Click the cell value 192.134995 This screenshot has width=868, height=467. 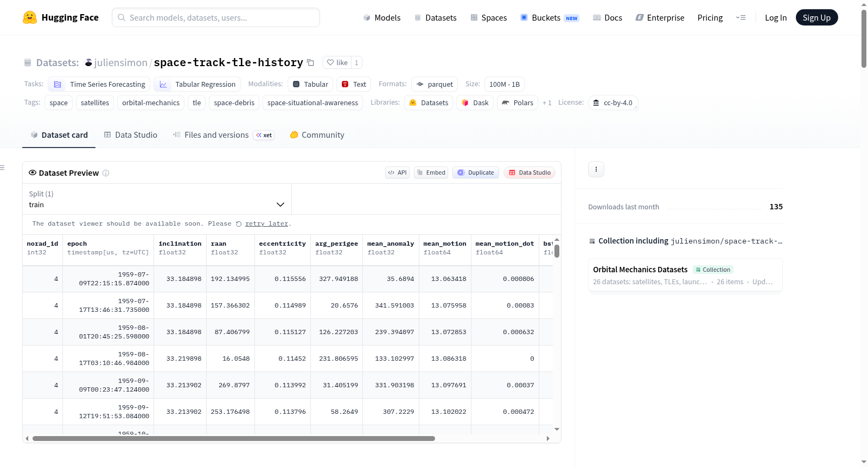pyautogui.click(x=230, y=279)
